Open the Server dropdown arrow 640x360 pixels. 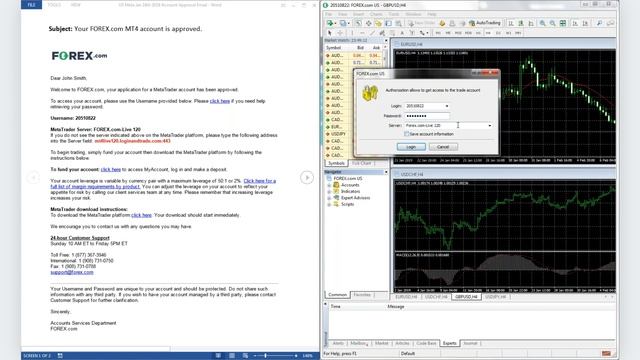490,126
